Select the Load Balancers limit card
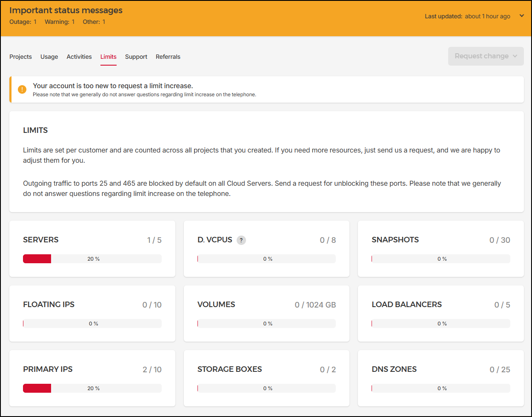This screenshot has height=417, width=532. point(440,313)
